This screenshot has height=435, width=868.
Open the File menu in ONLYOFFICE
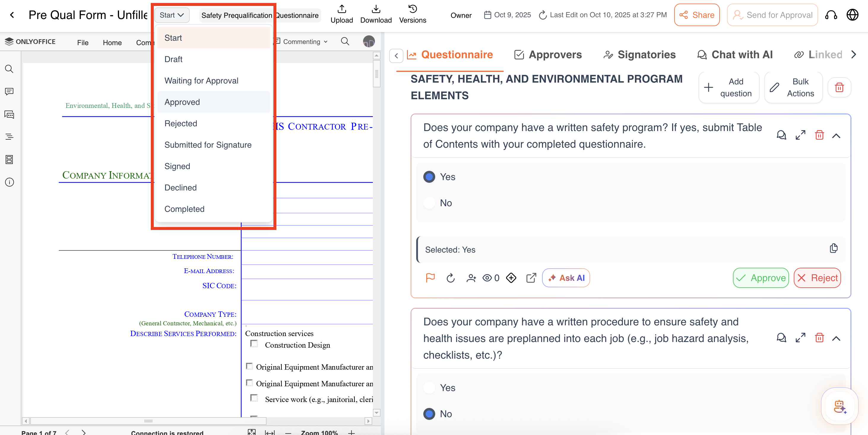pos(83,42)
